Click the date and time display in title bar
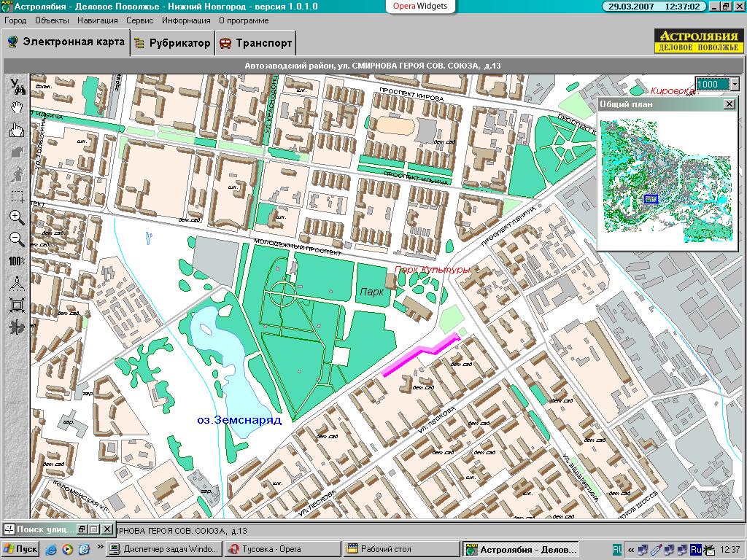Screen dimensions: 747x560 [654, 7]
